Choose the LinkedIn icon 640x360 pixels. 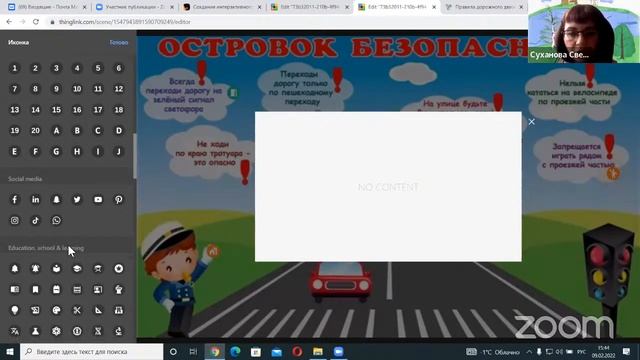click(x=36, y=200)
